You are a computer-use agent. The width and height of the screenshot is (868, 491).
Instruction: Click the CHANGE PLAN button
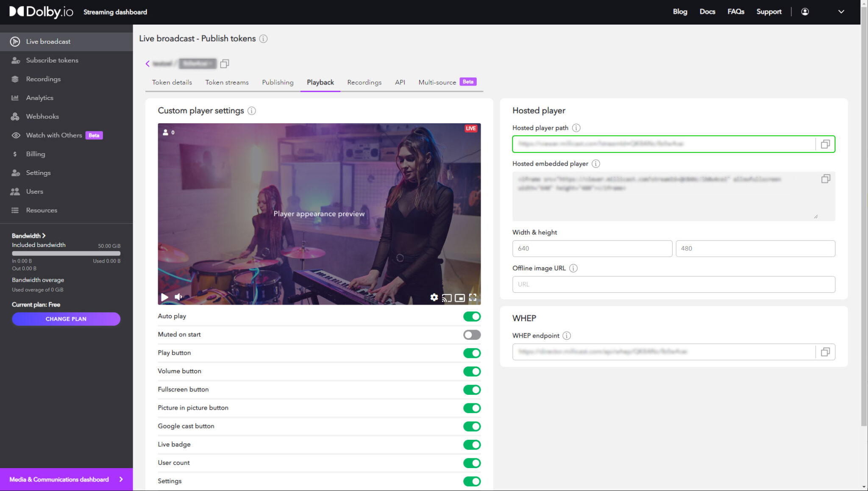click(x=66, y=319)
